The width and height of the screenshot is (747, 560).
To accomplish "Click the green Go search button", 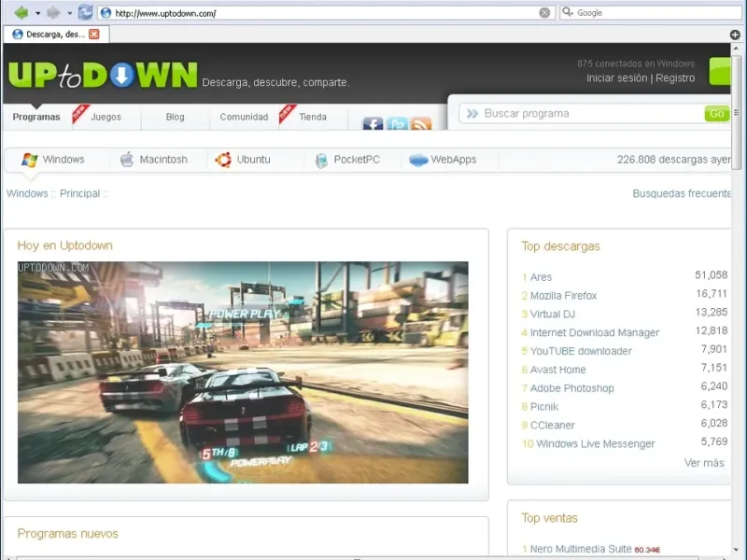I will 717,114.
